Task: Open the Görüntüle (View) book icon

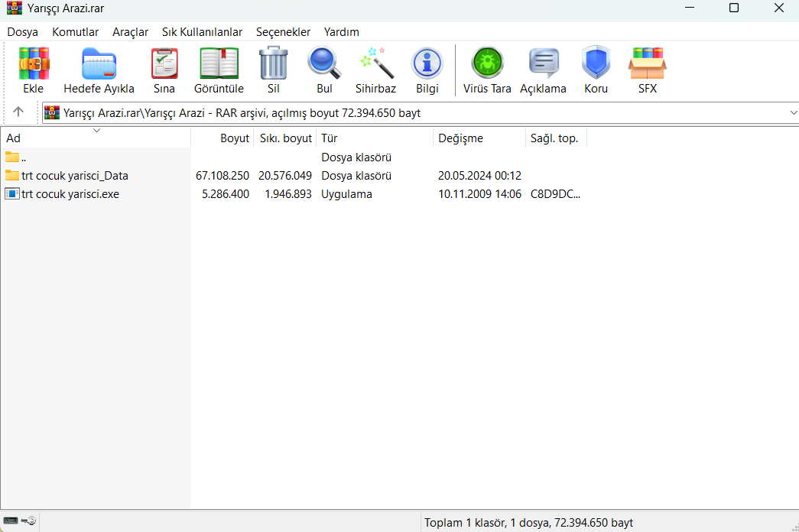Action: pos(219,63)
